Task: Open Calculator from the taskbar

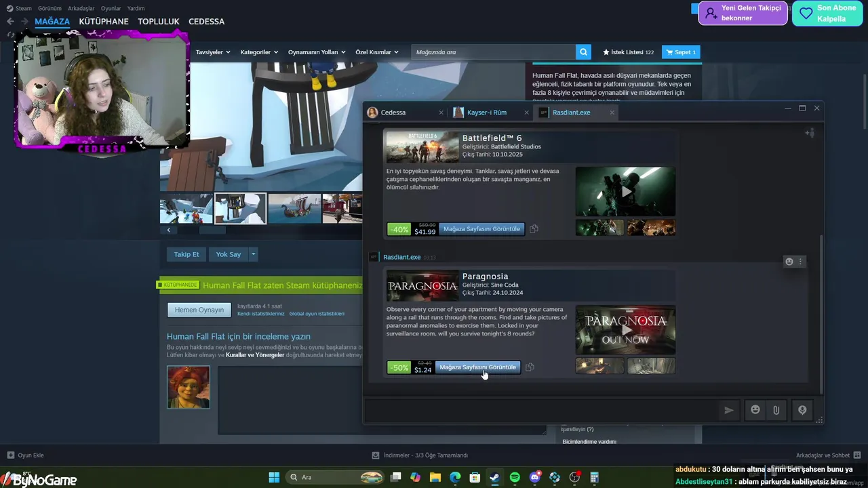Action: [595, 477]
